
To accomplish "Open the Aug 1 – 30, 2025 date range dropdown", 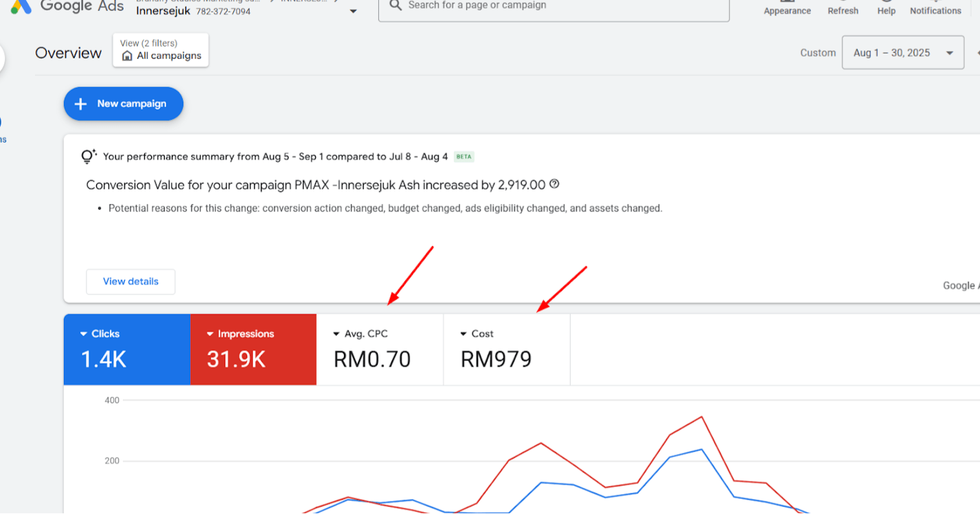I will pos(903,53).
